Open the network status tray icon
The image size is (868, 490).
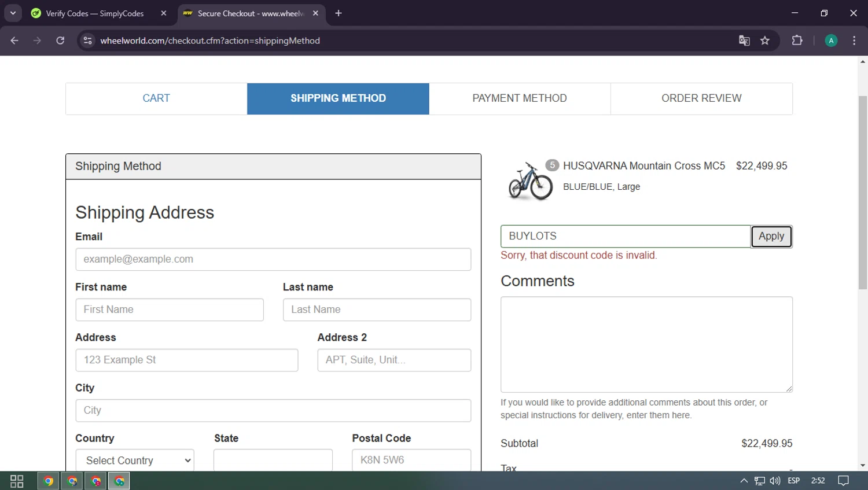pyautogui.click(x=759, y=481)
